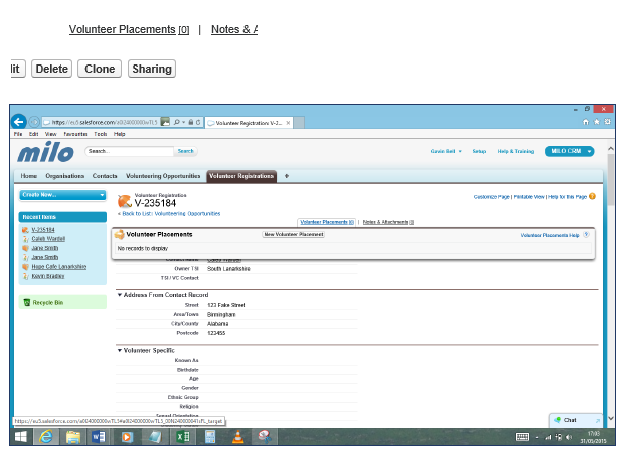Open the Calculator from the taskbar
Screen dimensions: 621x451
click(210, 437)
